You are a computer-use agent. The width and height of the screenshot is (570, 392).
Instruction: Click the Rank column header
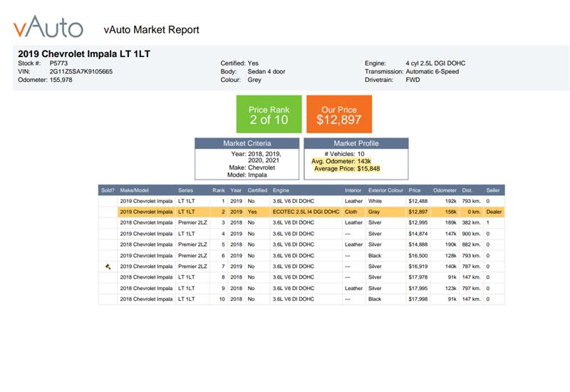pos(219,190)
